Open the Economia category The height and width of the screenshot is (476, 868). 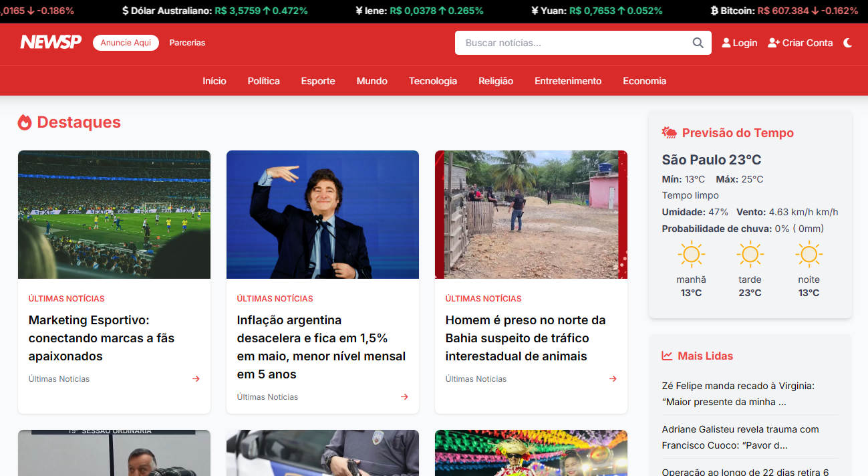tap(644, 81)
